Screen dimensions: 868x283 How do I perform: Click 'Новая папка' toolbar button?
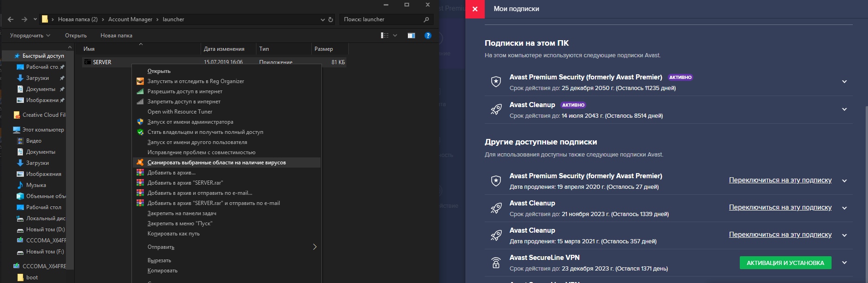point(116,36)
